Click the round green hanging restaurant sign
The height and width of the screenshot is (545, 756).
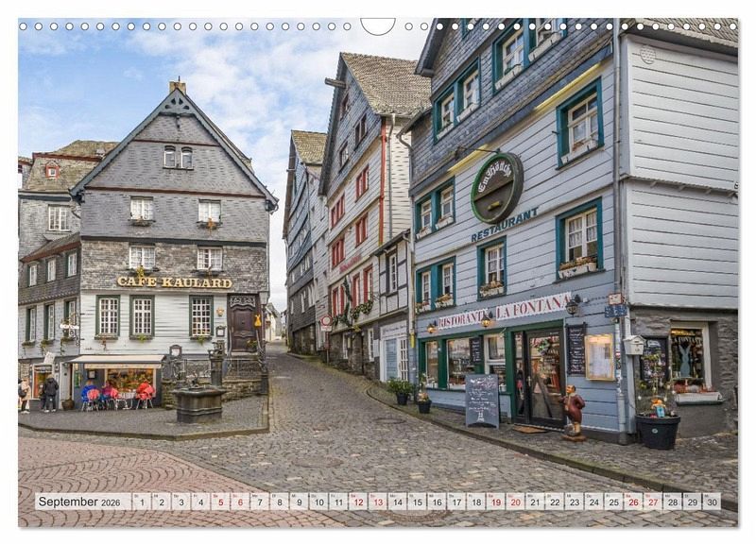496,188
